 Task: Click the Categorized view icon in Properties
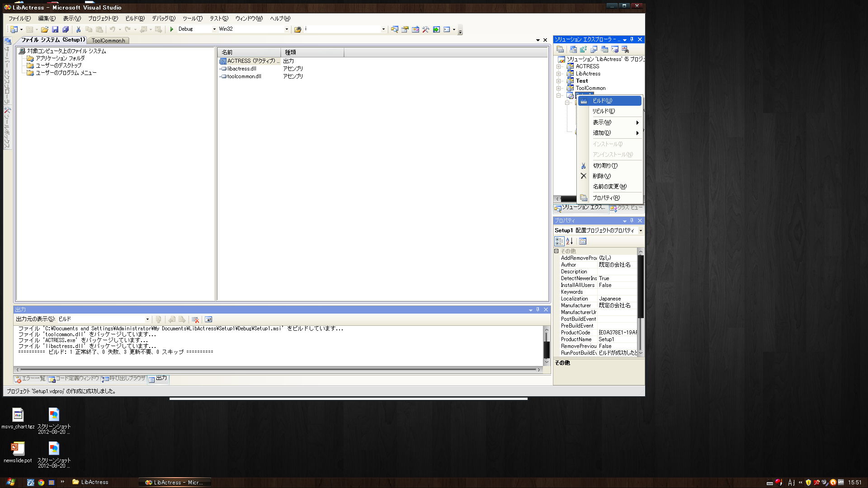[x=559, y=241]
